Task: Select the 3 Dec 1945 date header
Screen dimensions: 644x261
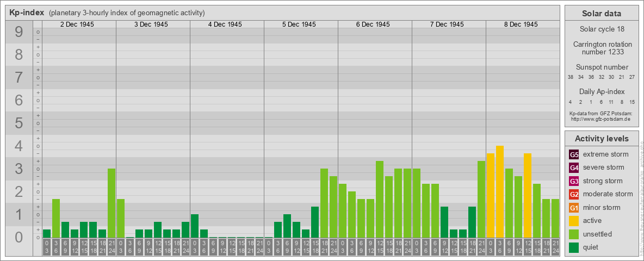Action: click(151, 24)
